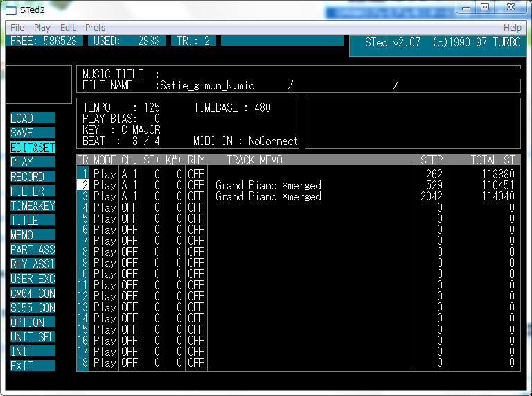This screenshot has width=532, height=396.
Task: Select the highlighted EDIT&SET button
Action: click(x=33, y=148)
